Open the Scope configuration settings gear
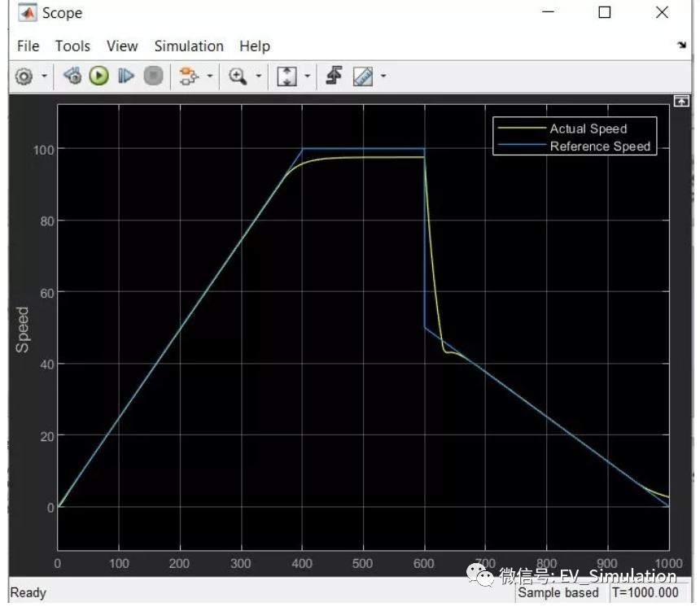Screen dimensions: 700x607 coord(24,76)
